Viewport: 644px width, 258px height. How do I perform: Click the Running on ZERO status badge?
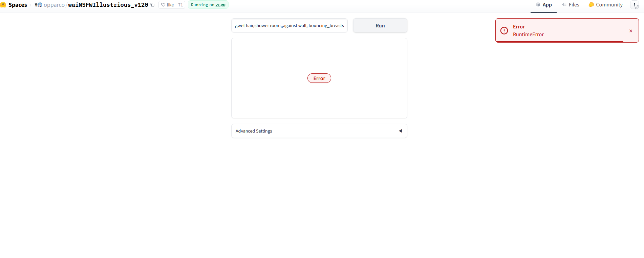coord(208,5)
